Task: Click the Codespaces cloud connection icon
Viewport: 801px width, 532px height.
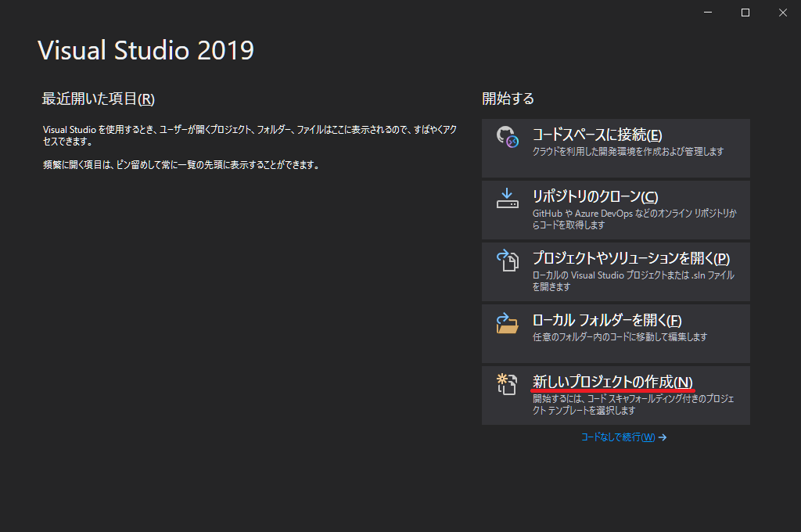Action: pos(508,137)
